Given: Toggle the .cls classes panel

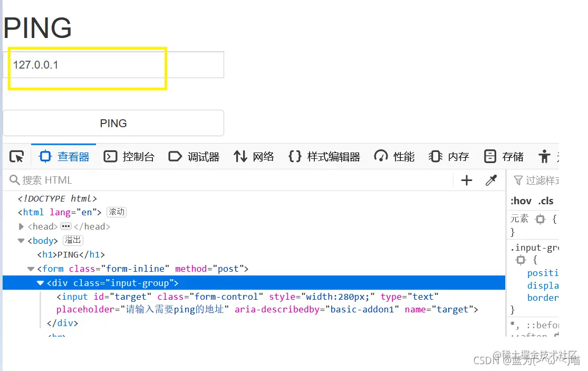Looking at the screenshot, I should (x=546, y=201).
